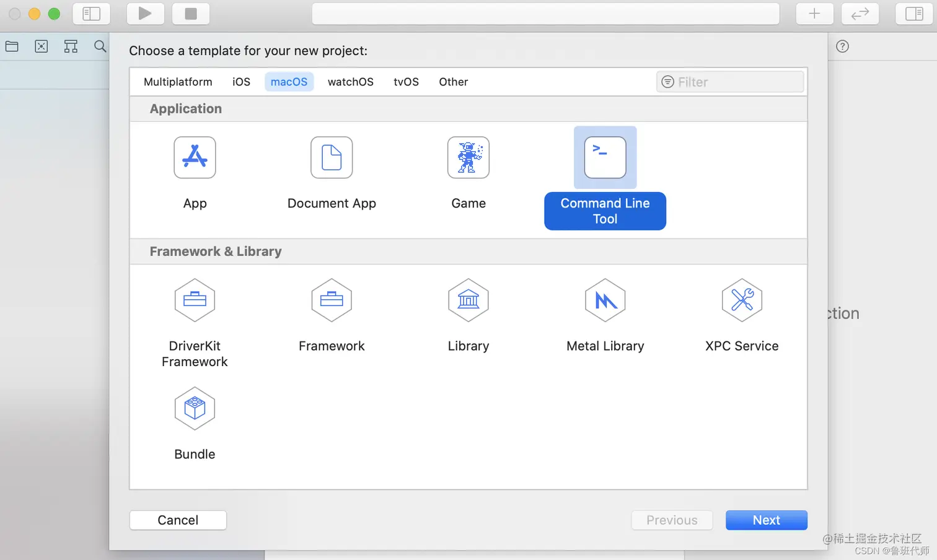The height and width of the screenshot is (560, 937).
Task: Open the source control navigator icon
Action: pyautogui.click(x=42, y=46)
